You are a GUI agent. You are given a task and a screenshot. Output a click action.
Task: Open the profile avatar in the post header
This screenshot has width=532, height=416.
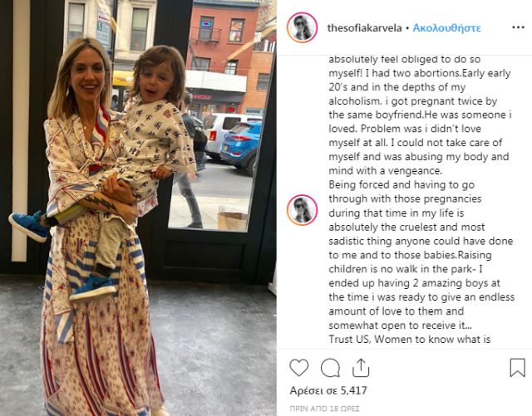(302, 27)
